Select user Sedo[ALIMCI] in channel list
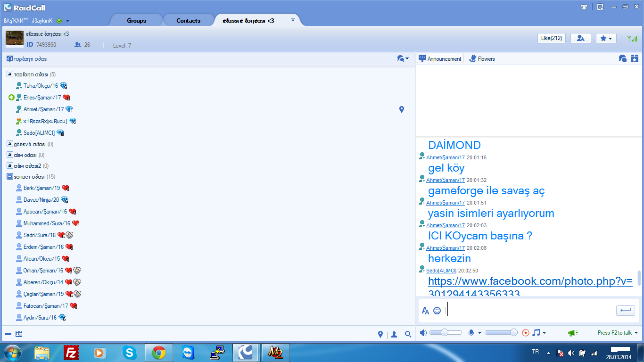 pyautogui.click(x=39, y=133)
